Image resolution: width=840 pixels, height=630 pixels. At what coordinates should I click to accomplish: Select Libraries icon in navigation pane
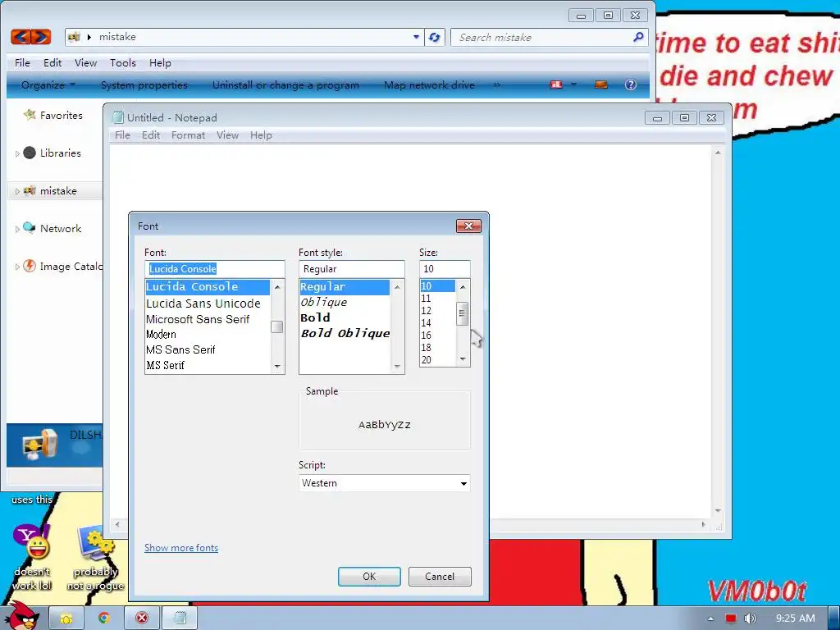click(x=30, y=153)
